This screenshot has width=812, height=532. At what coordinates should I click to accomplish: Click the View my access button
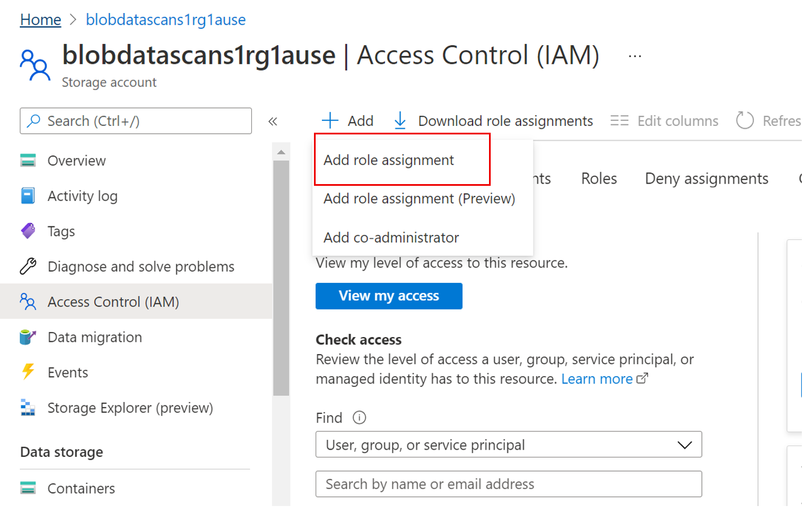click(x=389, y=296)
